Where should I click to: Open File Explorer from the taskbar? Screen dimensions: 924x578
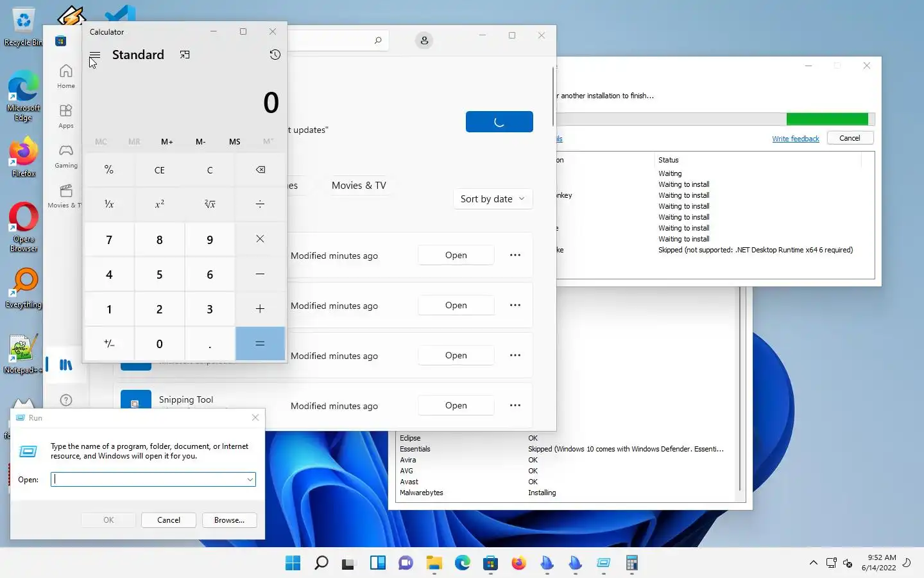pyautogui.click(x=434, y=563)
